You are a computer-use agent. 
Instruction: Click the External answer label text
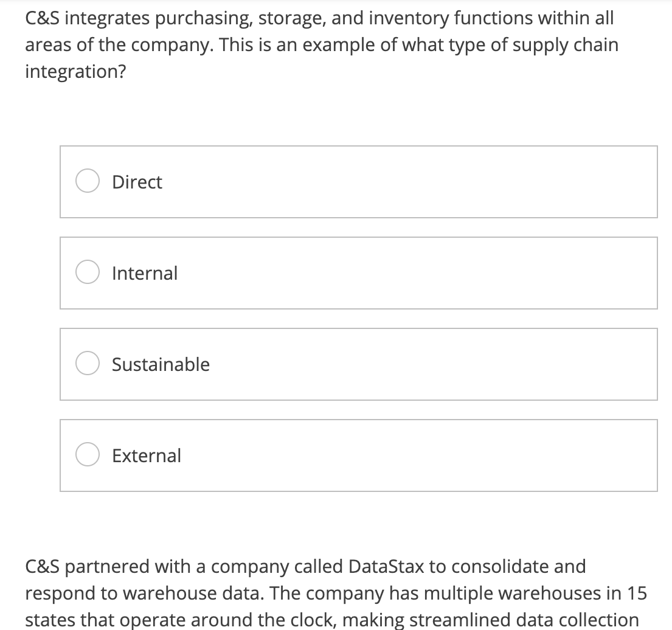(x=146, y=455)
